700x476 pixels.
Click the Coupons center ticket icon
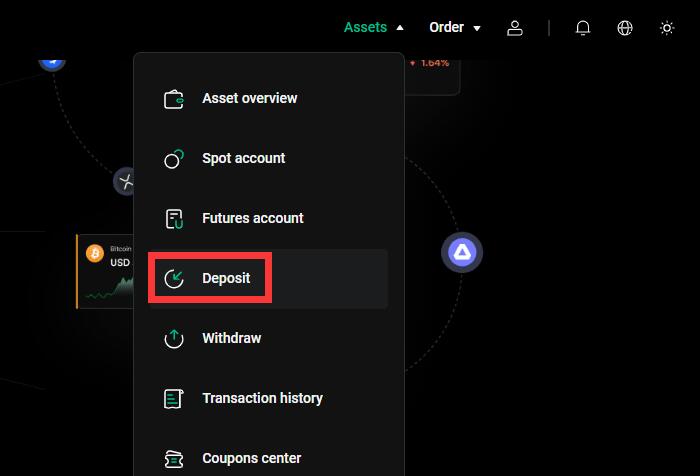coord(174,459)
